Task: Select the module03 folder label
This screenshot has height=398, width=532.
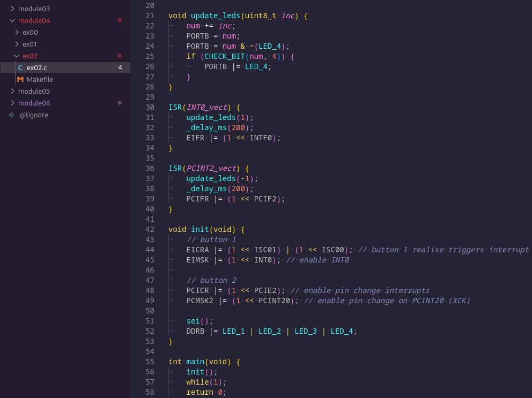Action: tap(34, 9)
